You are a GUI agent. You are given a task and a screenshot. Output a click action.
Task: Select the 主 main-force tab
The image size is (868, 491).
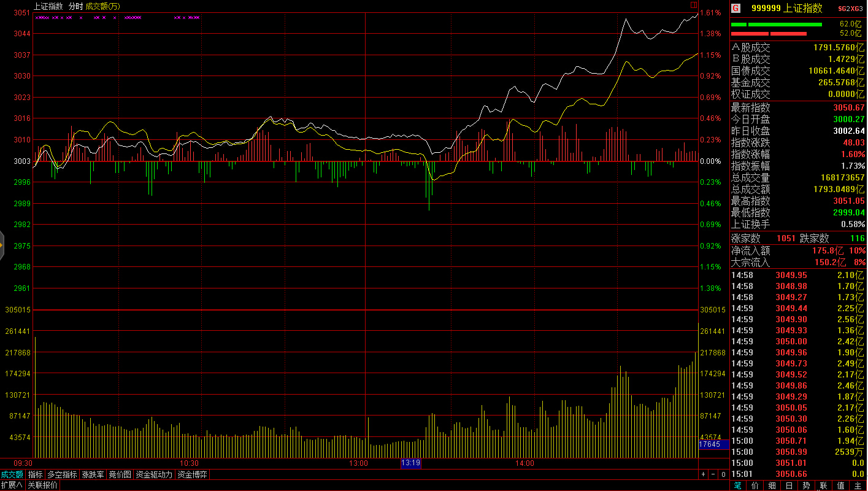(x=858, y=485)
